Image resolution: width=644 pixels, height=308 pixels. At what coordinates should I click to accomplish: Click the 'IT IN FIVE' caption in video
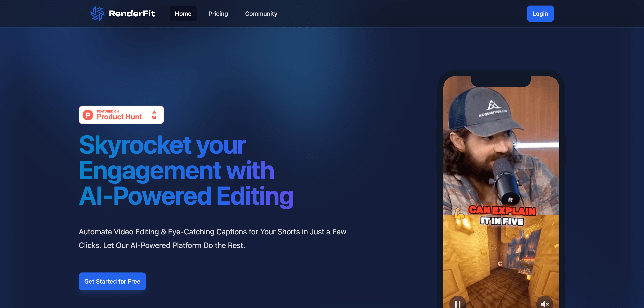click(x=502, y=221)
